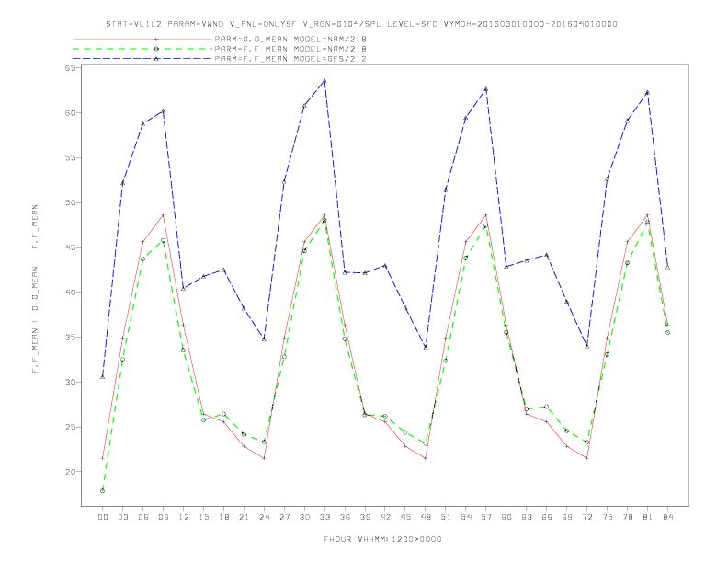
Task: Click x-axis forecast hour label 12
Action: [x=184, y=517]
